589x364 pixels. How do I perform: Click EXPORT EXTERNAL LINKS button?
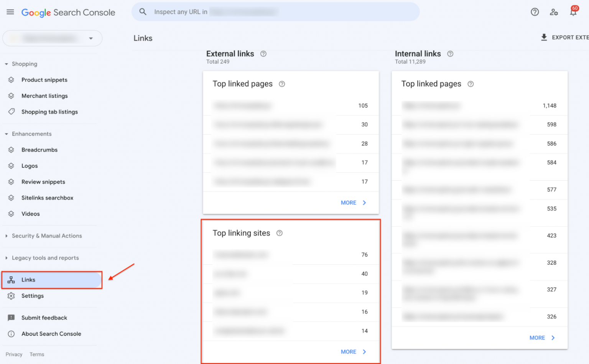pos(564,37)
